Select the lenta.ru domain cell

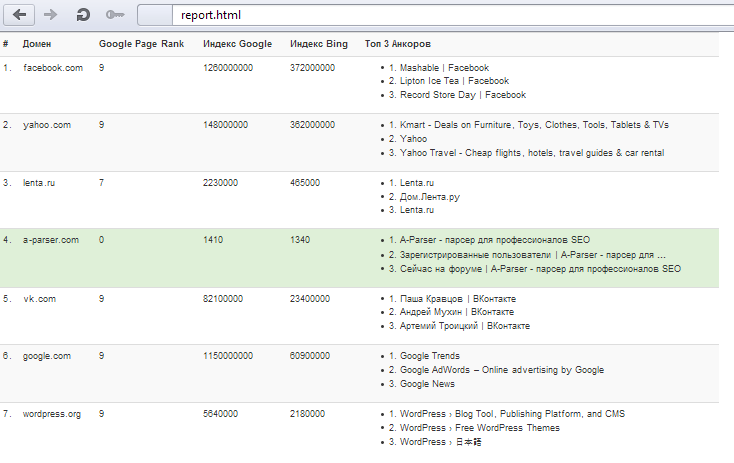[x=39, y=183]
